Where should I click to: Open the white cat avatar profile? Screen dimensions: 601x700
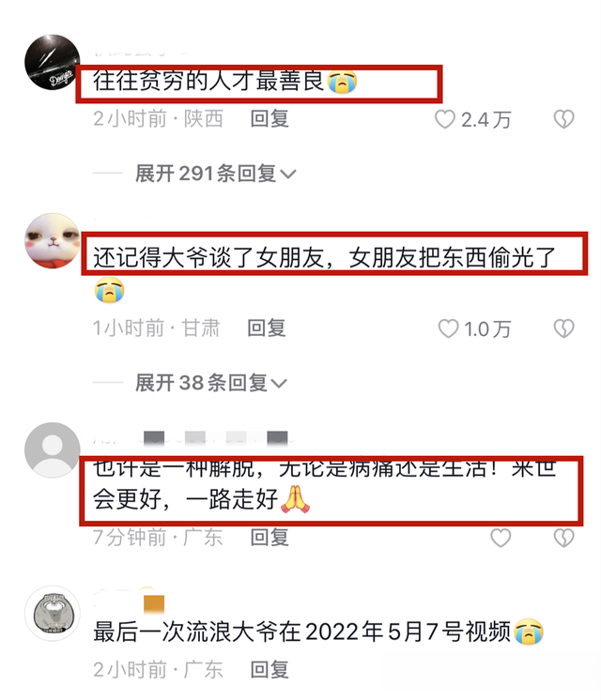coord(53,240)
